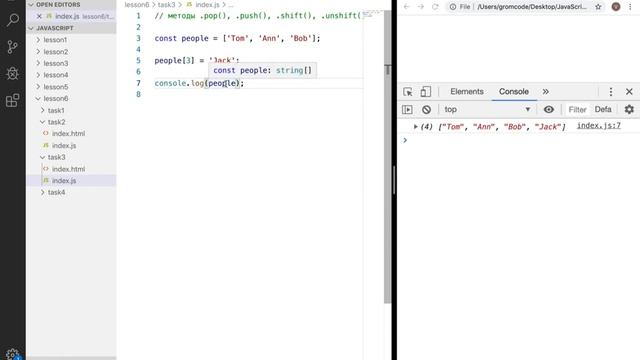The width and height of the screenshot is (640, 360).
Task: Click lesson6 in the breadcrumb
Action: (137, 5)
